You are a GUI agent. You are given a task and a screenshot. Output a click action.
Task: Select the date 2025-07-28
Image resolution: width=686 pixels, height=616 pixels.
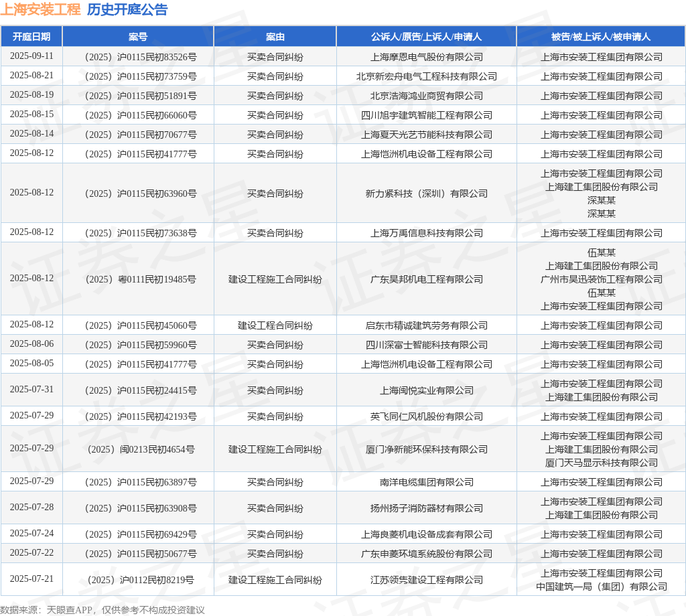click(x=31, y=508)
